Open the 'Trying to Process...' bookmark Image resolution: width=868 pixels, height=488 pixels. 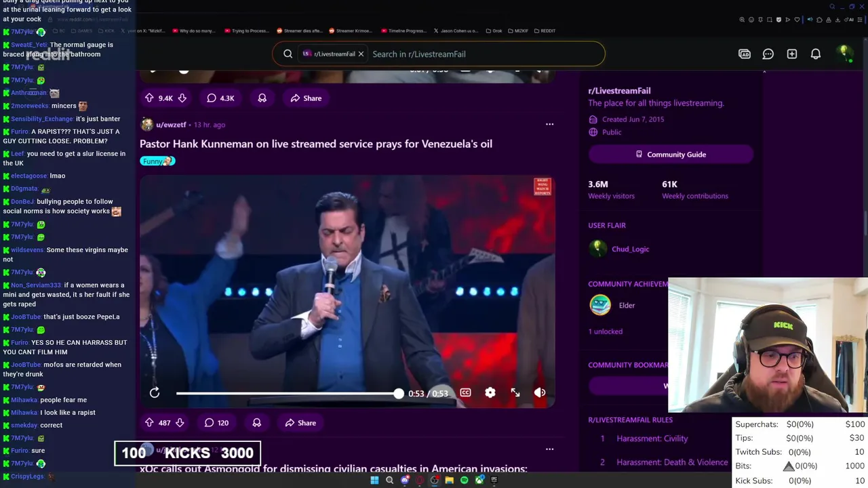[247, 30]
